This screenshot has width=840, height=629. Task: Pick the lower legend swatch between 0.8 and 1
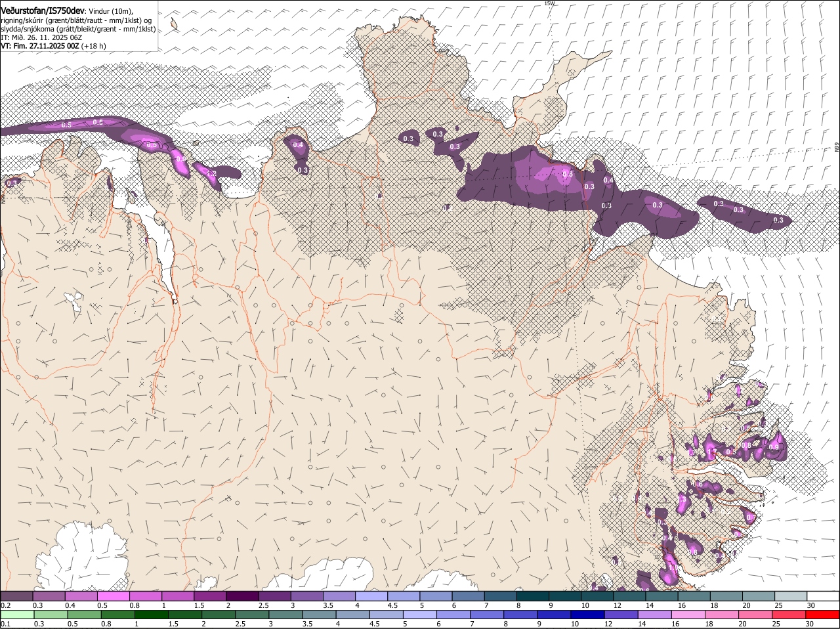118,615
